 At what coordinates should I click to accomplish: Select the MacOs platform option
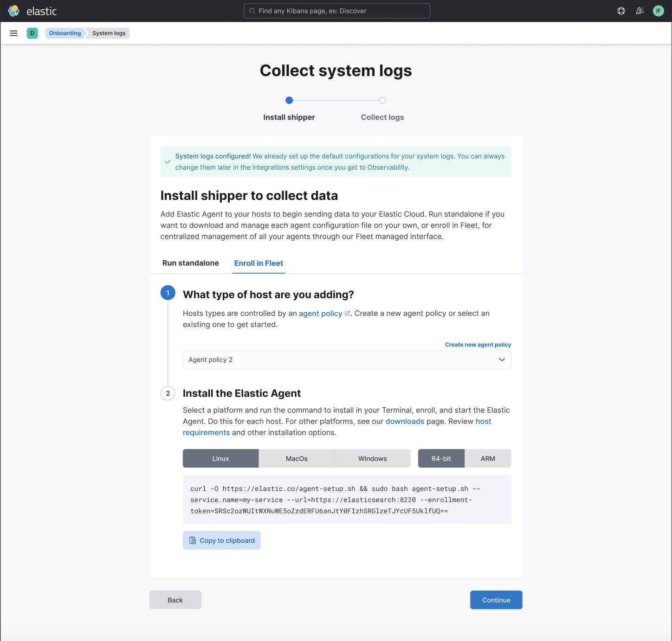pos(297,458)
